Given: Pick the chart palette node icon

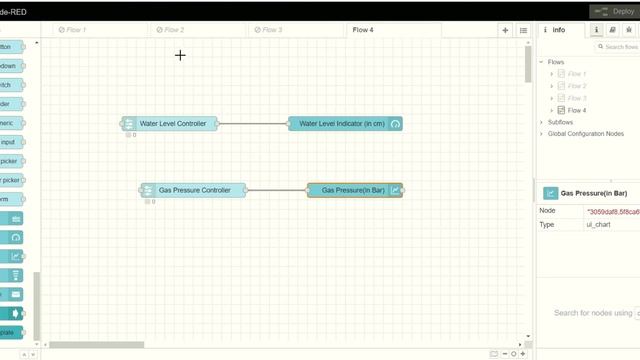Looking at the screenshot, I should [x=16, y=256].
